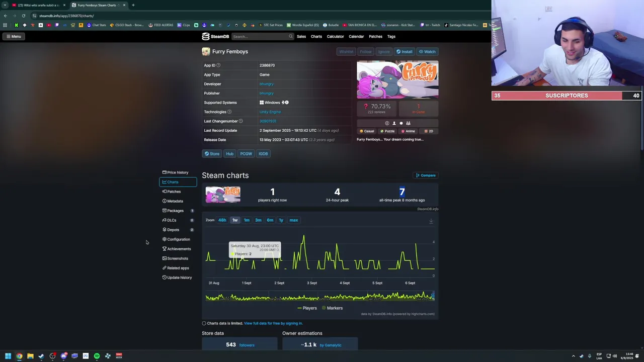This screenshot has height=362, width=644.
Task: Select Charts in the sidebar
Action: (178, 182)
